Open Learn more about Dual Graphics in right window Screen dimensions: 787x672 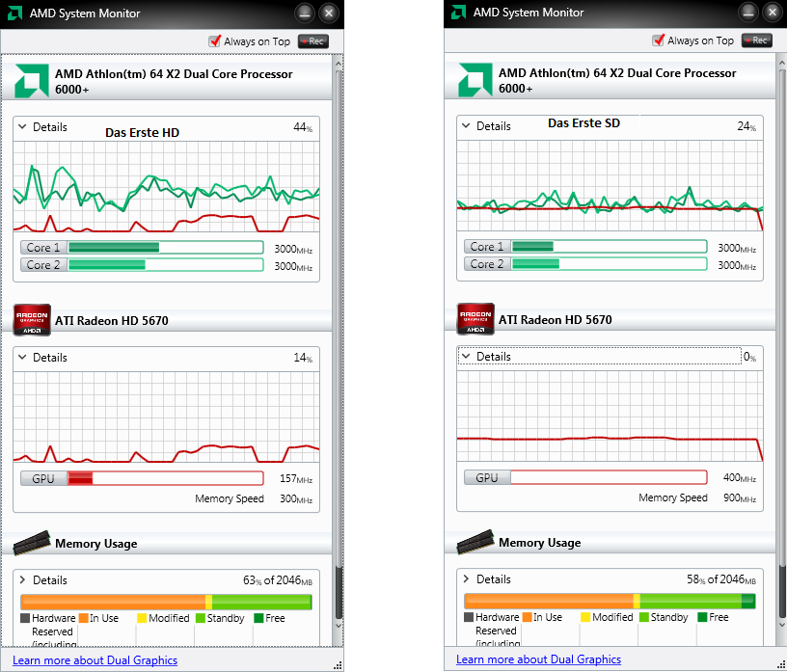(538, 659)
